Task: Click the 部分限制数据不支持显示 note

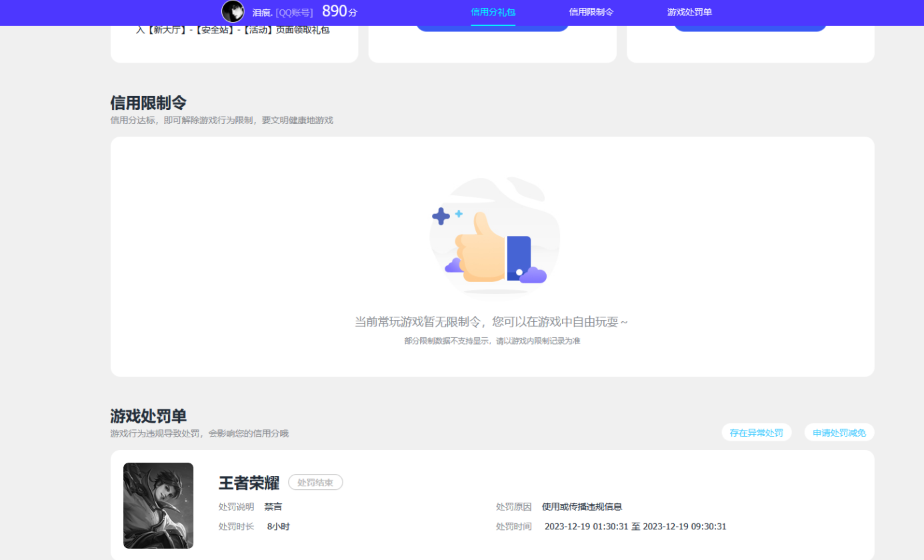Action: click(x=492, y=341)
